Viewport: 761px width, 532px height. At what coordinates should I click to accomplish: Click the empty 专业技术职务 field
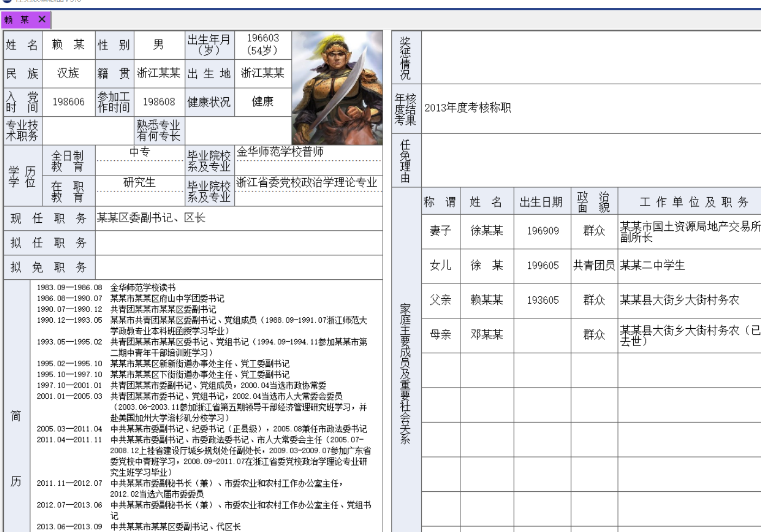pos(88,131)
